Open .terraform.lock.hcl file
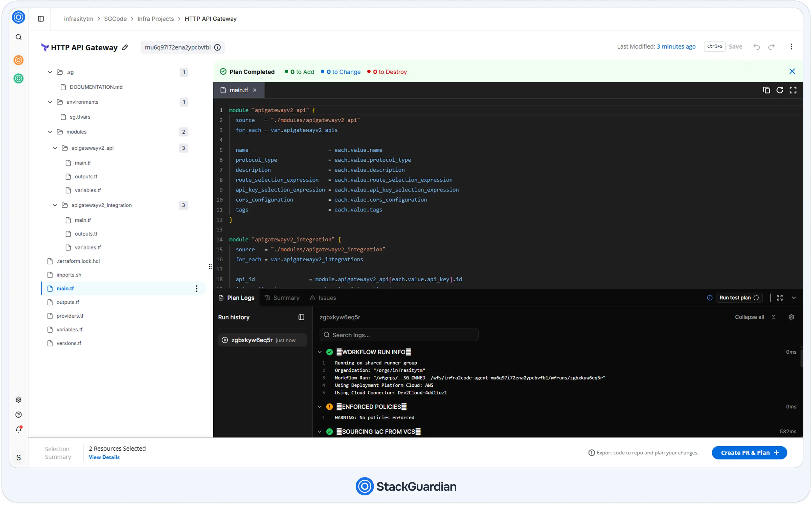This screenshot has width=812, height=505. point(78,261)
